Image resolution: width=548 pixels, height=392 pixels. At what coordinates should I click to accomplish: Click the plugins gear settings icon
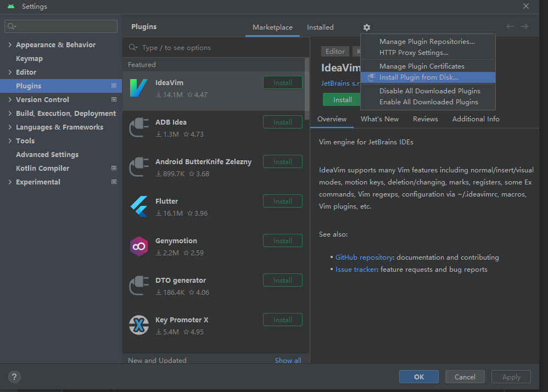click(x=367, y=27)
